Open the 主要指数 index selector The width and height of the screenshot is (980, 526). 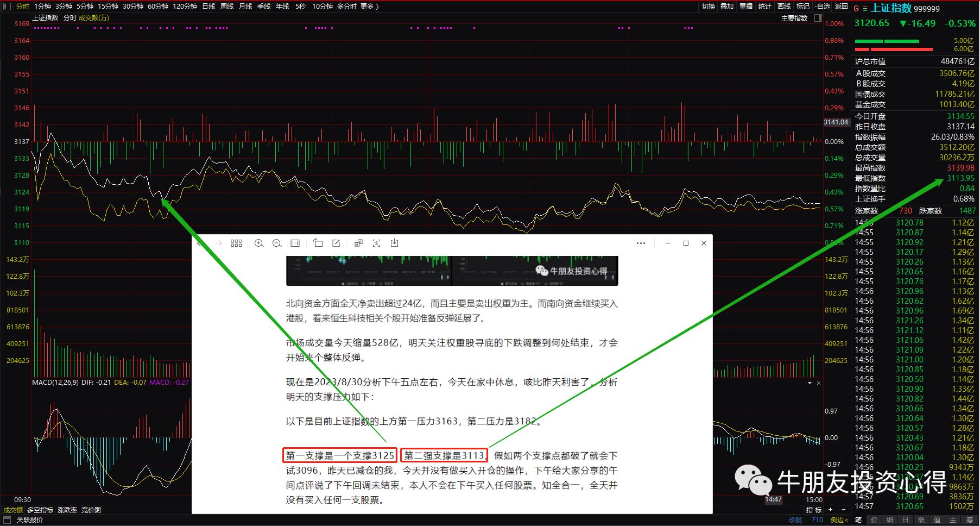pyautogui.click(x=795, y=17)
